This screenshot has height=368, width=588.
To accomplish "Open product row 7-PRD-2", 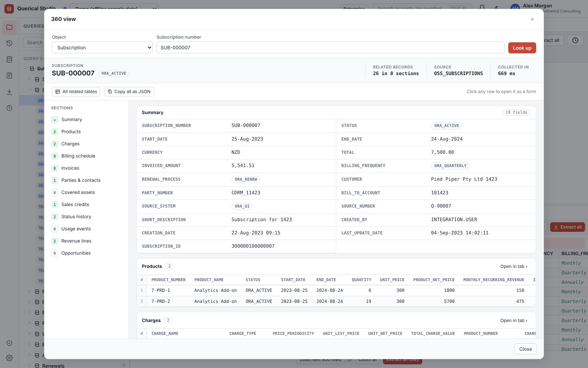I will point(336,301).
